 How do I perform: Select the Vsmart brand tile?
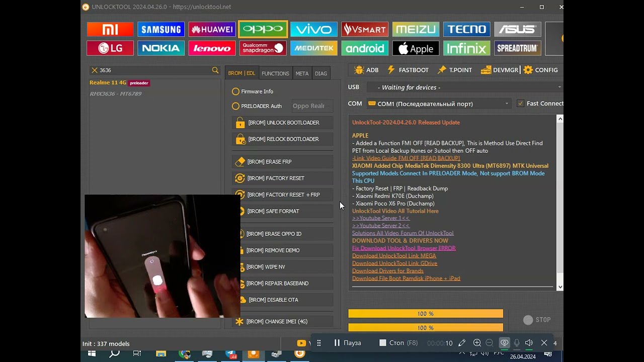(365, 30)
